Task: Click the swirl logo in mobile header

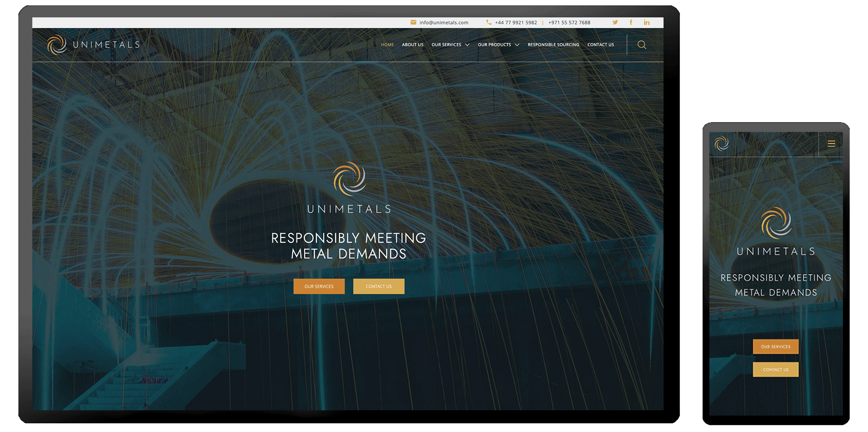Action: (721, 143)
